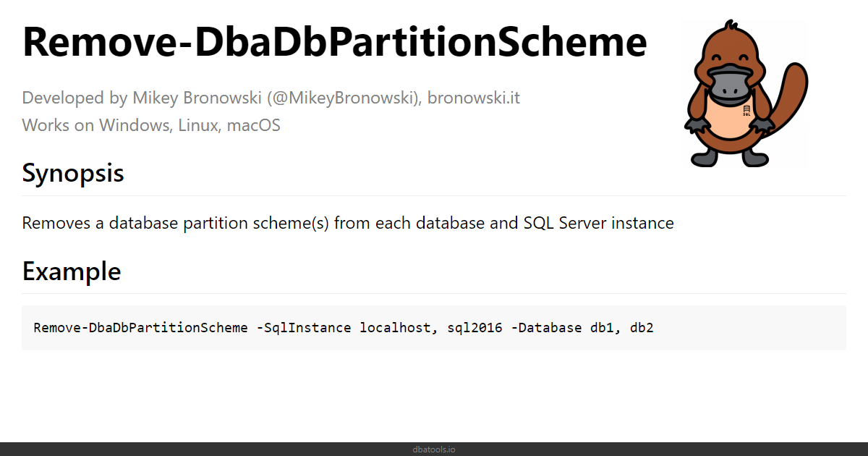Click the example code block

(x=434, y=328)
